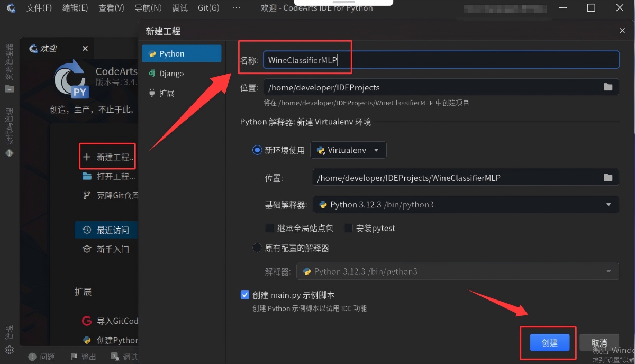The width and height of the screenshot is (635, 364).
Task: Close the 新建工程 dialog with X icon
Action: tap(622, 31)
